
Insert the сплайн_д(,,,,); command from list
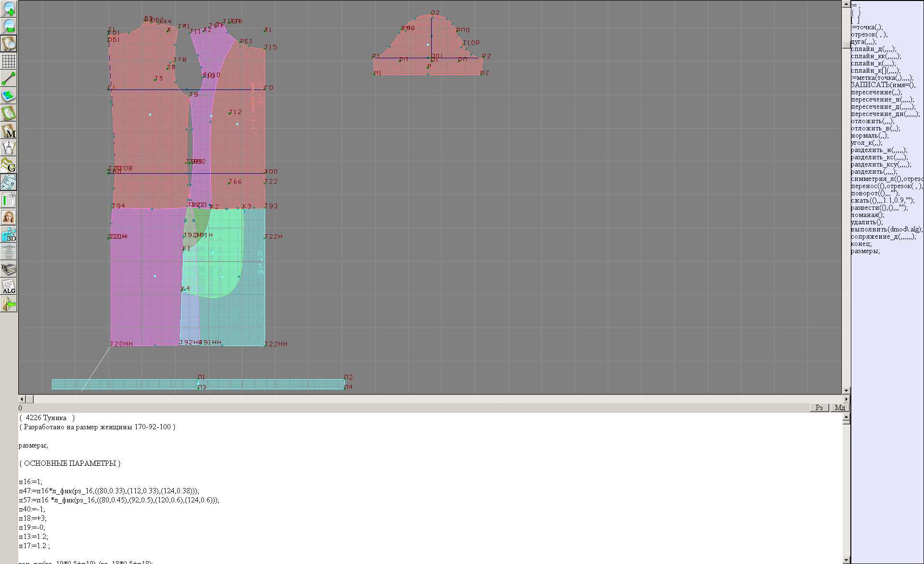pyautogui.click(x=873, y=49)
